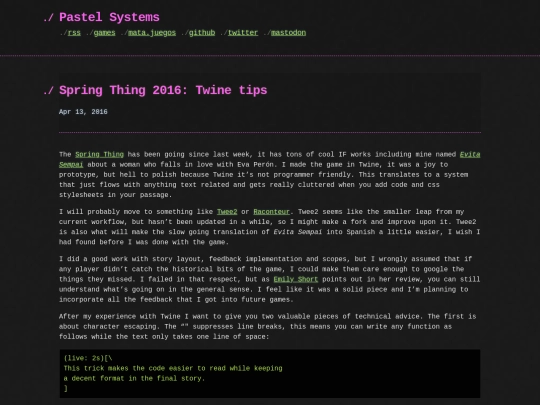This screenshot has height=405, width=540.
Task: Follow the Spring Thing link in first paragraph
Action: click(99, 155)
